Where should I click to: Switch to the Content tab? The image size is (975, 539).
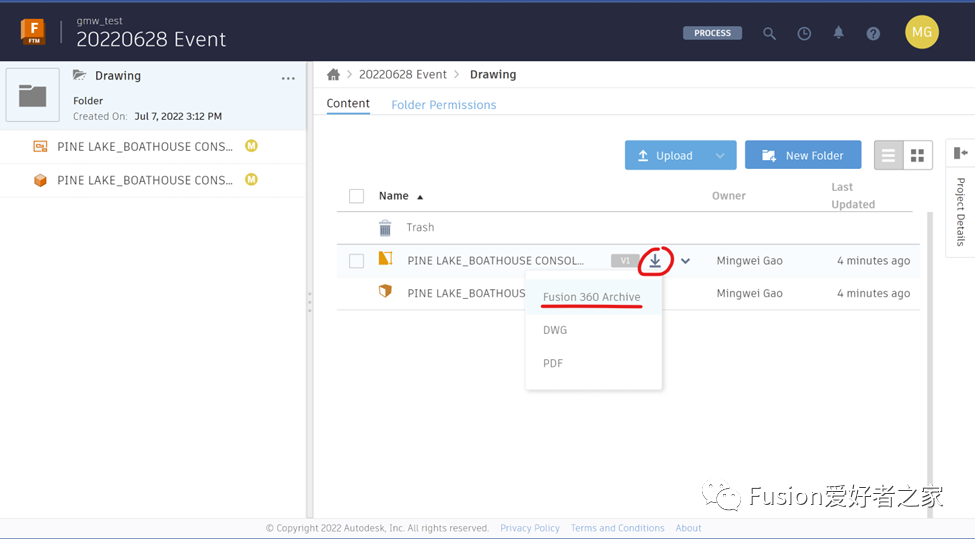coord(348,104)
